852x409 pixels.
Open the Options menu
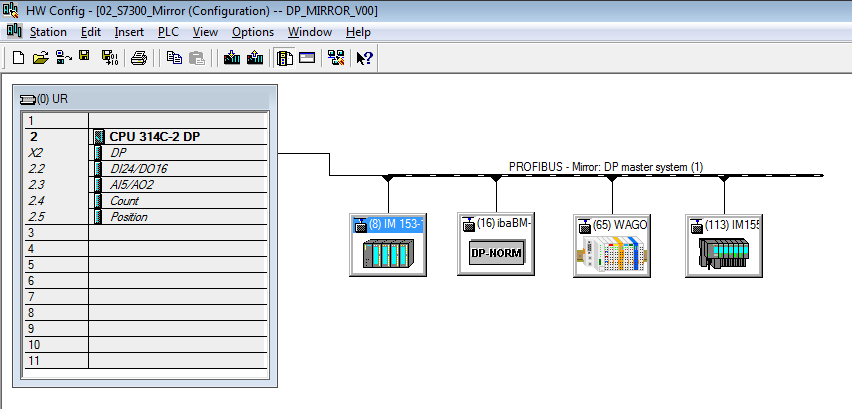252,32
